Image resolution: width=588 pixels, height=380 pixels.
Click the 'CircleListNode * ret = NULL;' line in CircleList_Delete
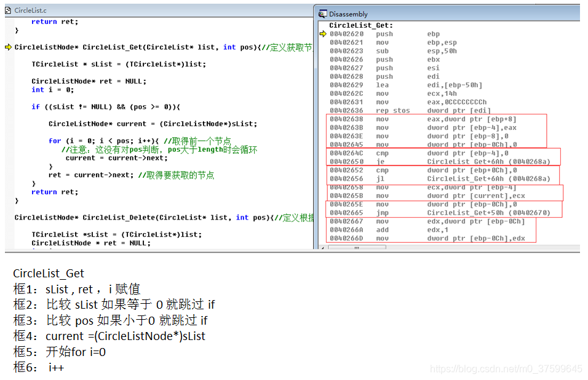91,243
